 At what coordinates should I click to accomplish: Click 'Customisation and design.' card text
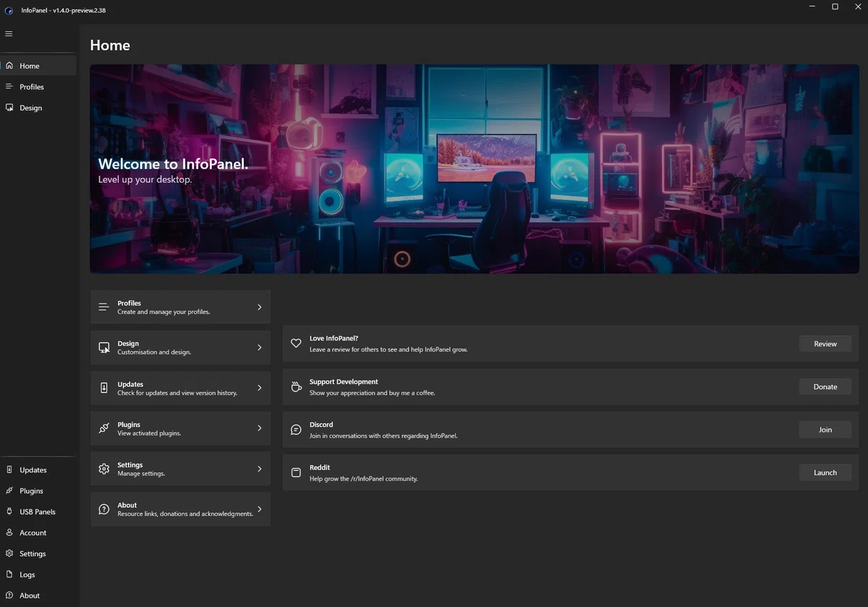point(154,352)
